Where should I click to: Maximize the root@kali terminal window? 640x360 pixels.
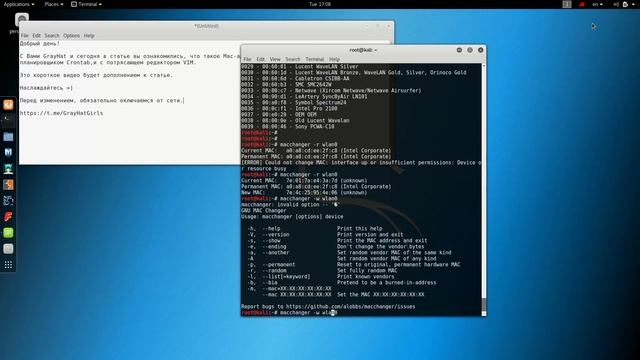tap(470, 50)
